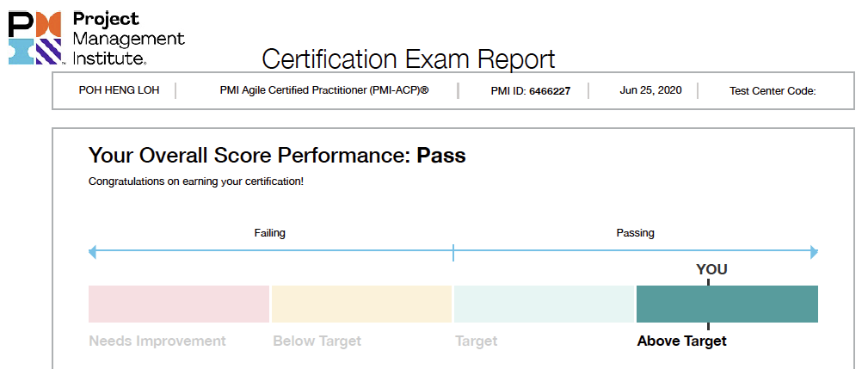Click the Passing label above the arrow

635,233
